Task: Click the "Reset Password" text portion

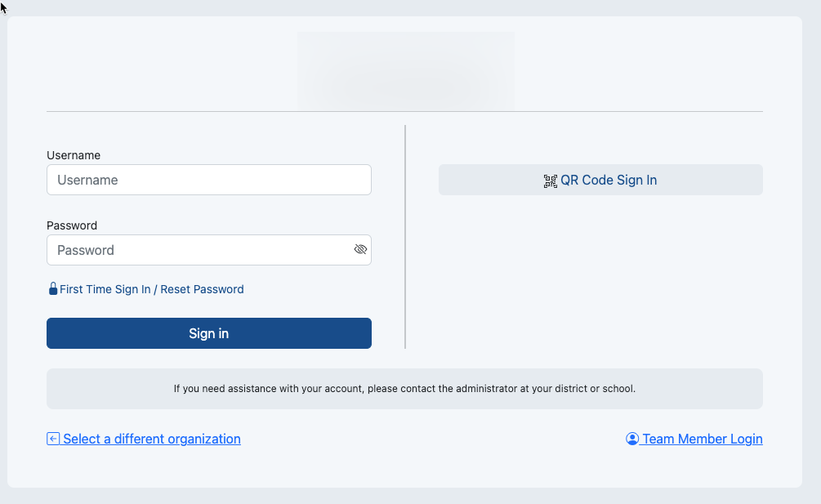Action: (202, 289)
